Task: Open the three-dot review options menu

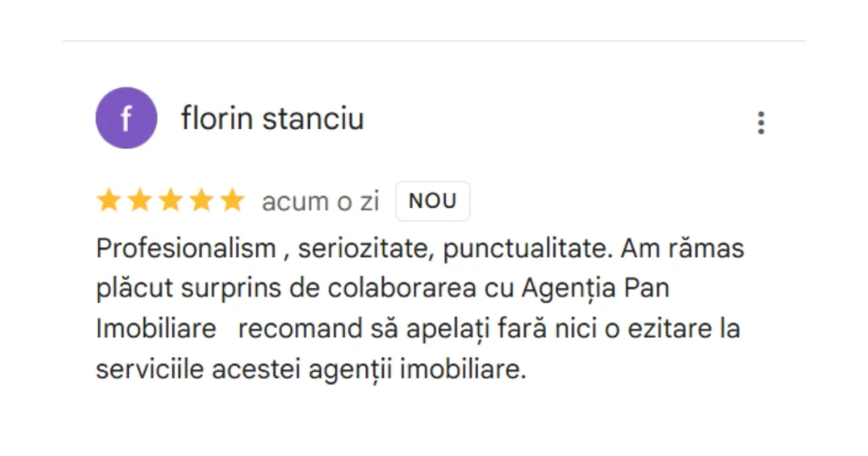Action: click(x=760, y=123)
